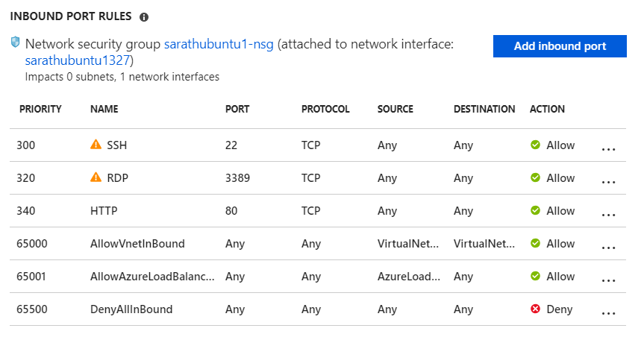Click the Port column header

(237, 109)
